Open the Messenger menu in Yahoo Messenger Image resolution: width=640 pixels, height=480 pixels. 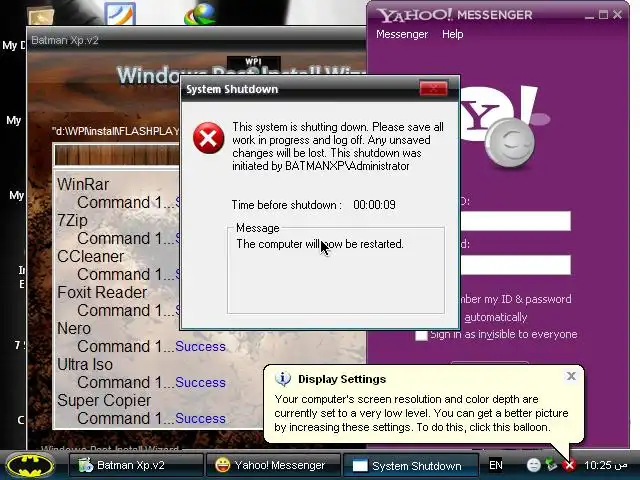pyautogui.click(x=402, y=34)
